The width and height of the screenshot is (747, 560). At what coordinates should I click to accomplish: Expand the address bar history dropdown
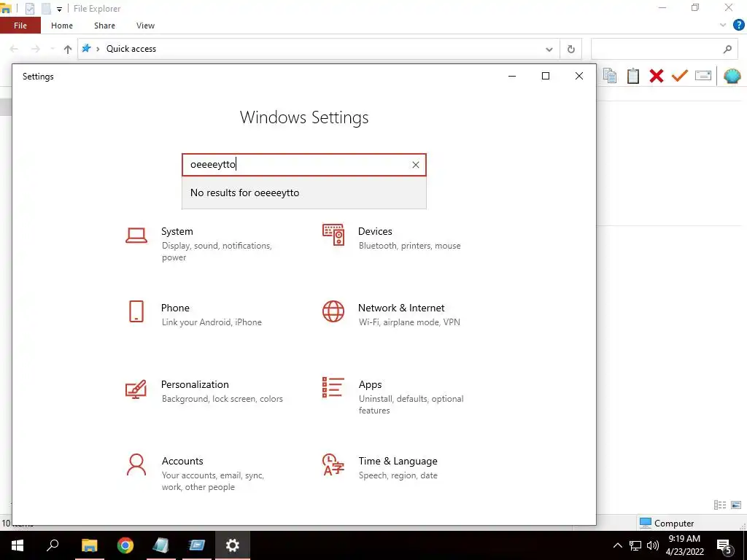click(549, 49)
